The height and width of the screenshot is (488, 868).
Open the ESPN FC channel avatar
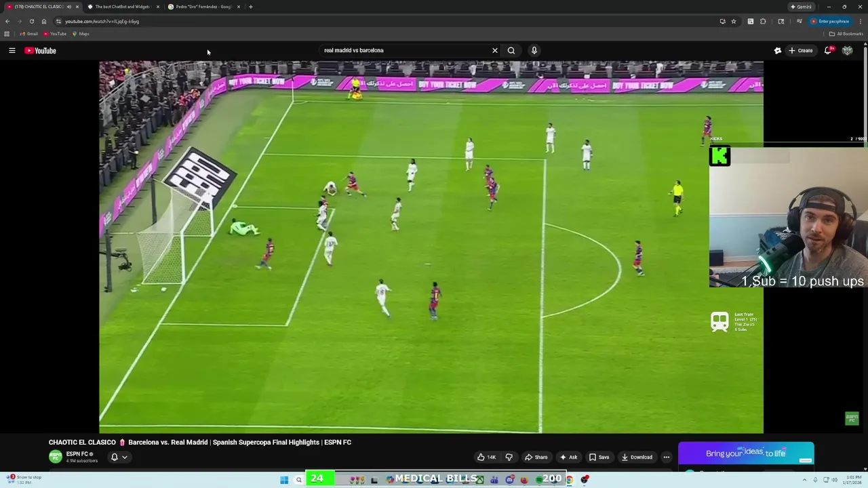pos(56,457)
